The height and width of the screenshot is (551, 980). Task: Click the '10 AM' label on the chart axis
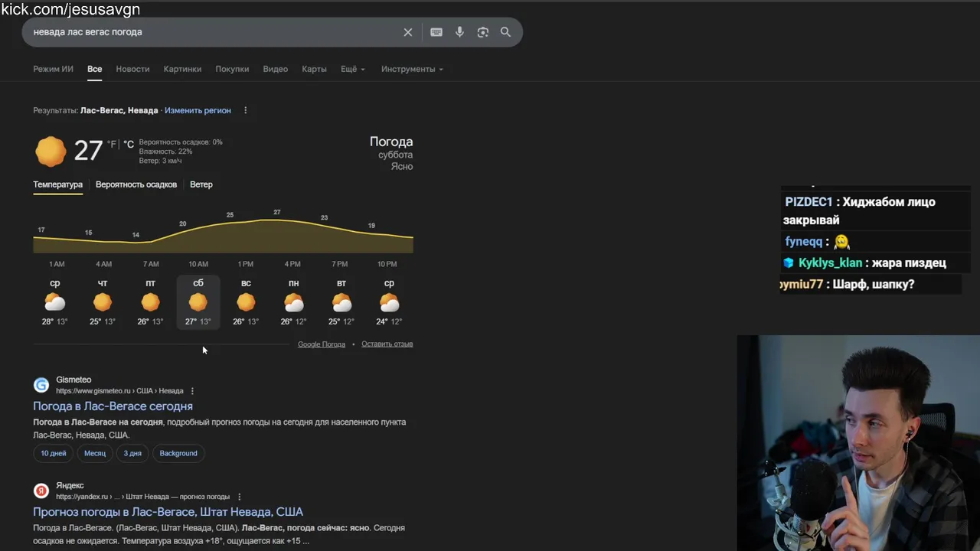[198, 264]
